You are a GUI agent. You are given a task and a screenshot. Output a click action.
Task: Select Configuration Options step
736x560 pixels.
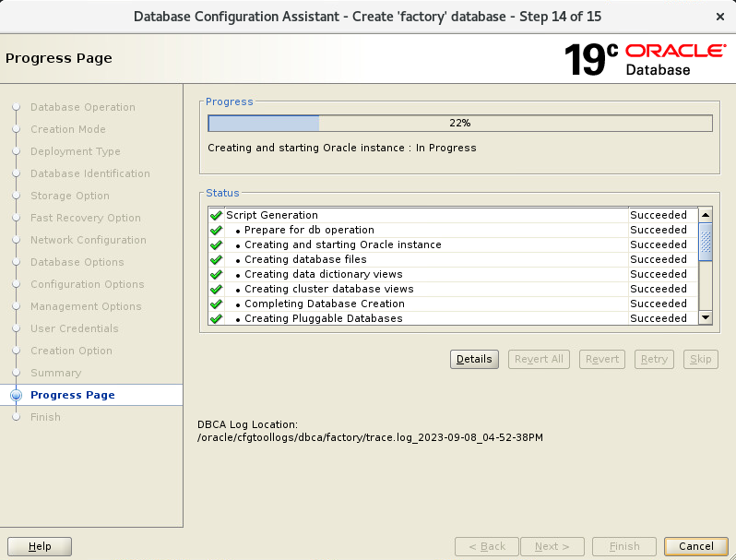pyautogui.click(x=88, y=284)
